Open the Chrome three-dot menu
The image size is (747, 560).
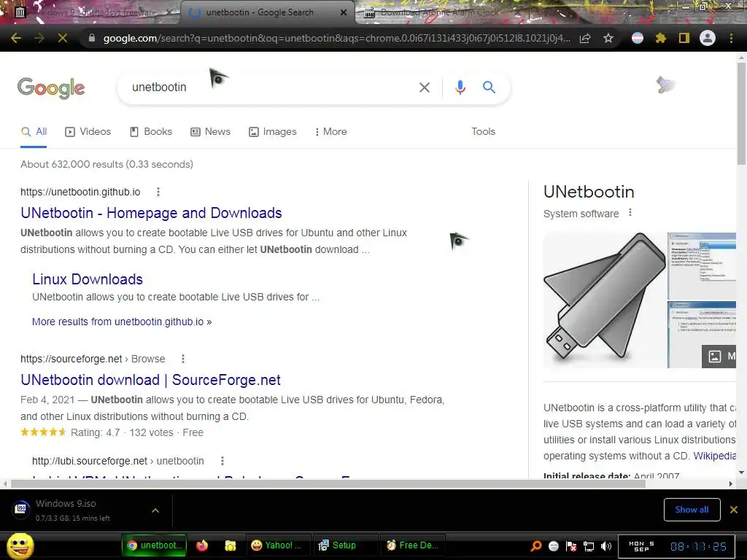[731, 38]
